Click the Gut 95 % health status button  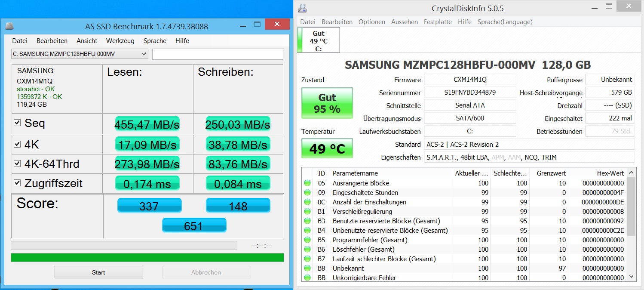[x=327, y=103]
